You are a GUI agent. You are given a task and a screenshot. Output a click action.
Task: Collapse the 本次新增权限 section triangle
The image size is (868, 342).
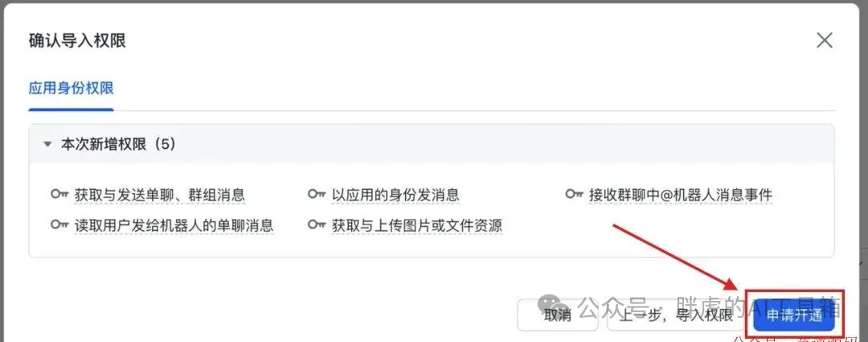[47, 145]
